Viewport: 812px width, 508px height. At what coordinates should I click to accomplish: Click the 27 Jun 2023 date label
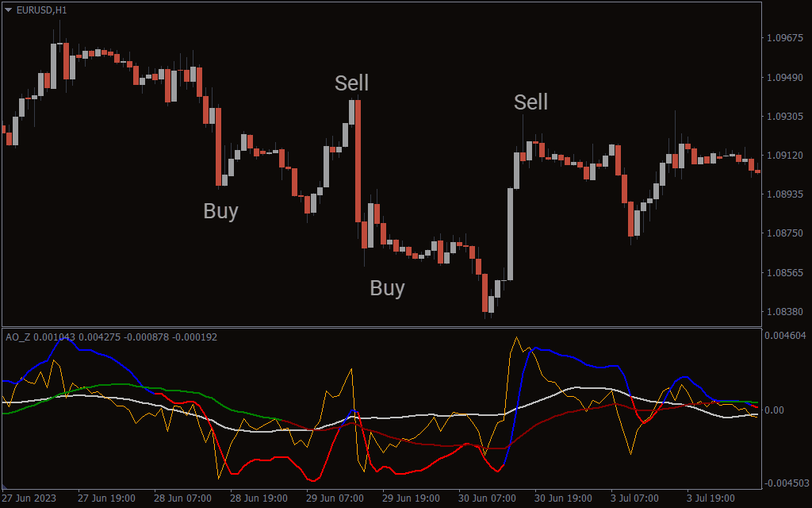(29, 498)
